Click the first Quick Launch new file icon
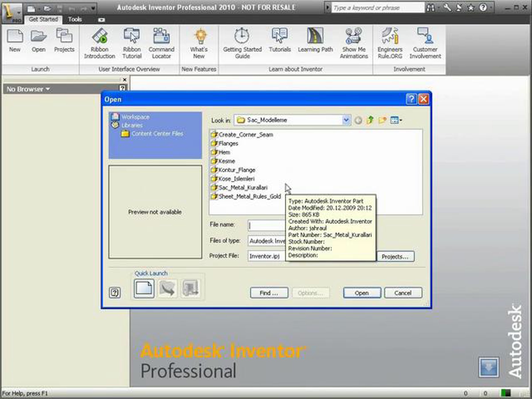Image resolution: width=532 pixels, height=399 pixels. (x=144, y=288)
